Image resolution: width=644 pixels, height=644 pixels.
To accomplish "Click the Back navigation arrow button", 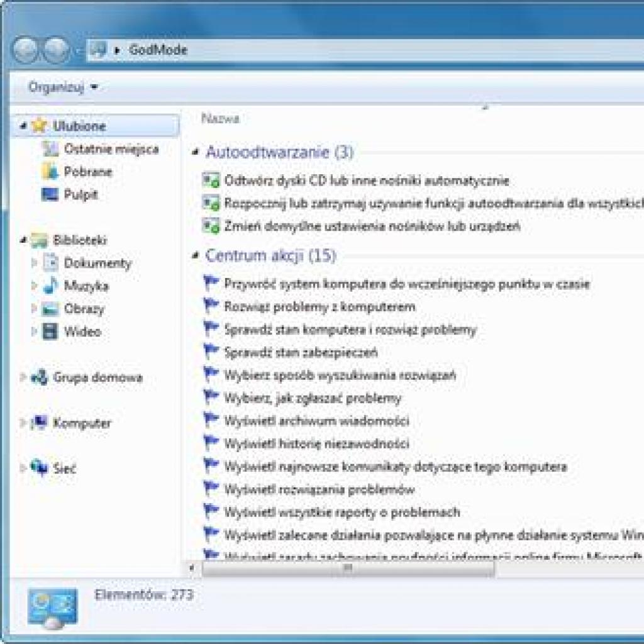I will (x=25, y=50).
